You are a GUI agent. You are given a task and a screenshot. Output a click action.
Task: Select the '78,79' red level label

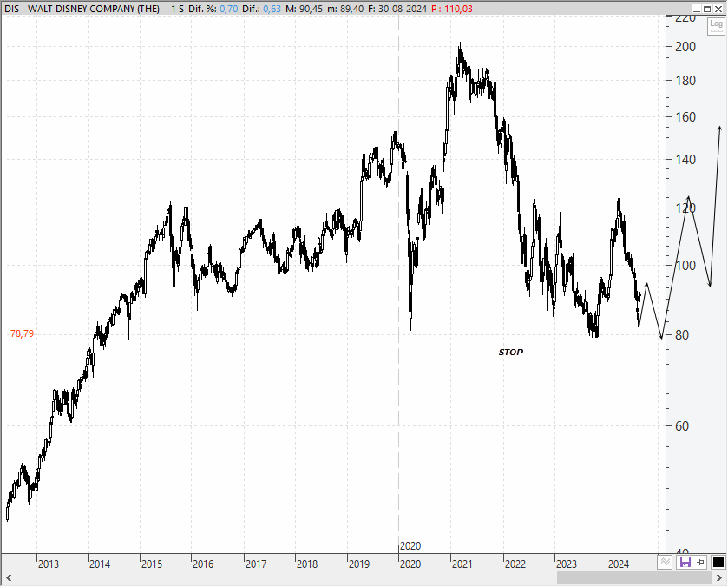pos(22,333)
